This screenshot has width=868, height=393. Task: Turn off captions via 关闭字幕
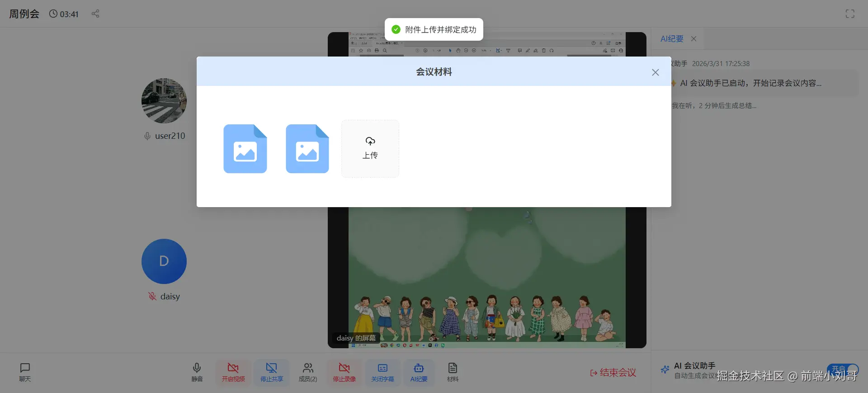coord(383,372)
